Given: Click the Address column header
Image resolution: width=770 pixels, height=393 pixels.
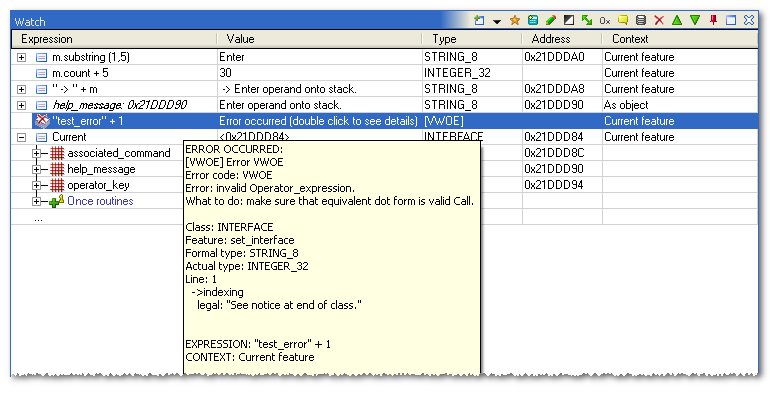Looking at the screenshot, I should coord(562,39).
